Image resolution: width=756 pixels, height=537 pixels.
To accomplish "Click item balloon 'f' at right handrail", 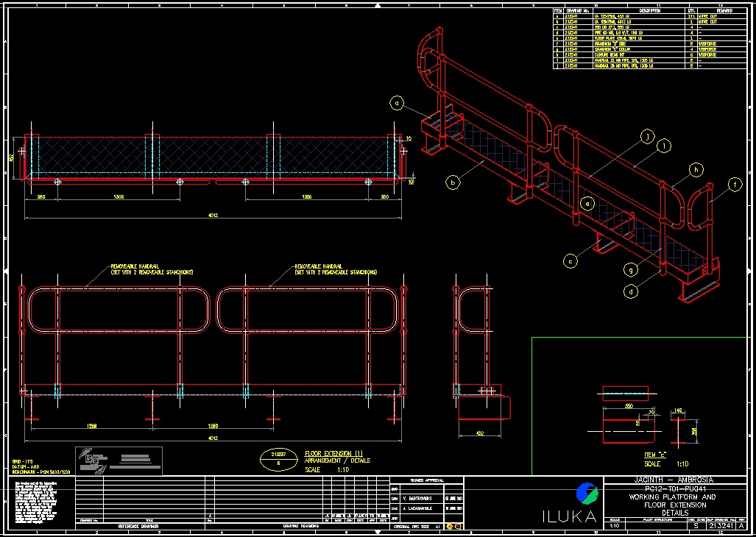I will [x=734, y=185].
